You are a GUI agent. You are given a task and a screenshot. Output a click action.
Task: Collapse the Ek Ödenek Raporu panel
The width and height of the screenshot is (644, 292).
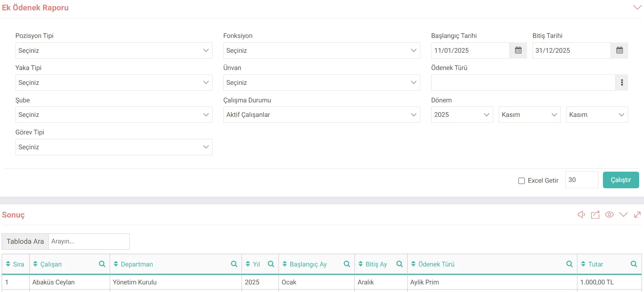[637, 7]
